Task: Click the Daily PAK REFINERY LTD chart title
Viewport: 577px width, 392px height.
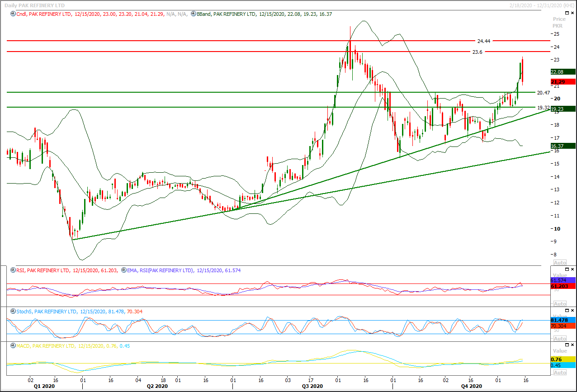Action: (34, 5)
